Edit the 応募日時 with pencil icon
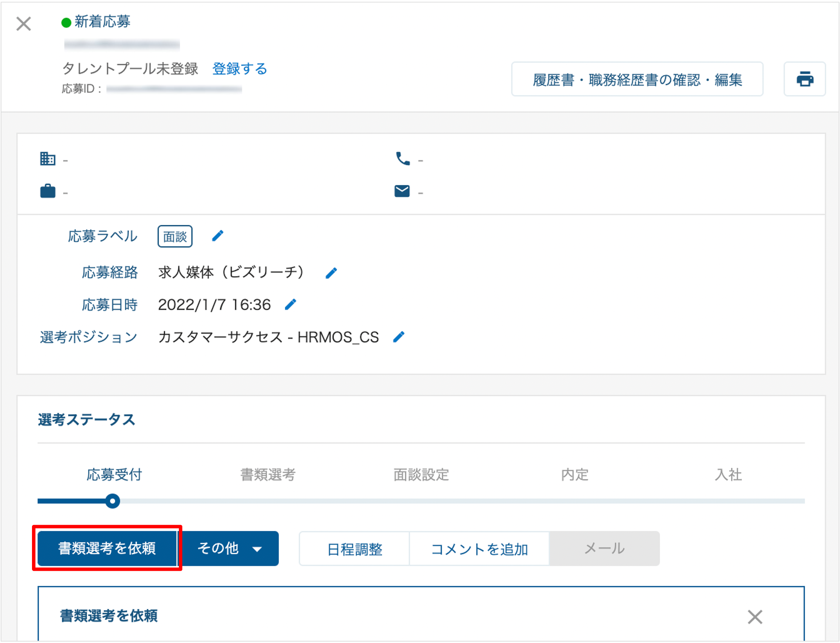 291,305
